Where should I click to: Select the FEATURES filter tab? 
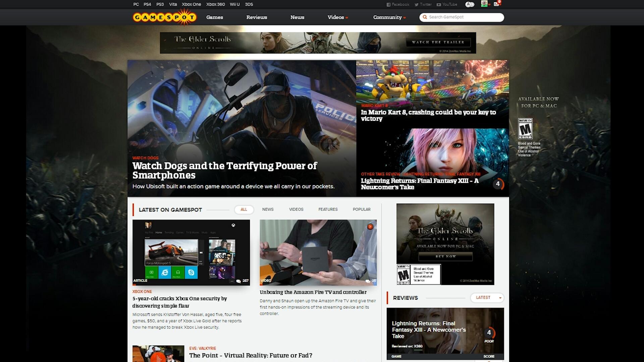tap(328, 209)
